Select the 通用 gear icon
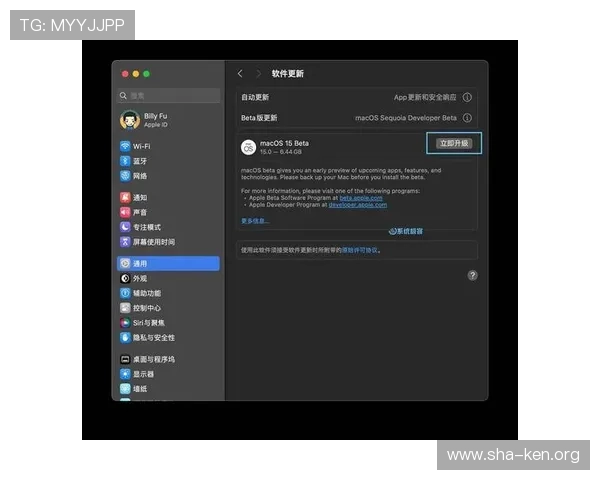The height and width of the screenshot is (480, 600). point(125,264)
